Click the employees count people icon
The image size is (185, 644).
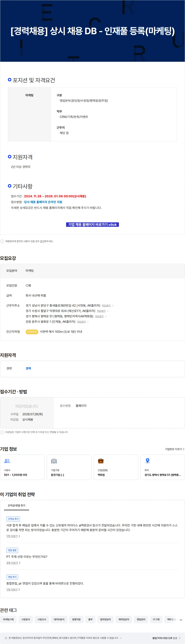click(7, 461)
